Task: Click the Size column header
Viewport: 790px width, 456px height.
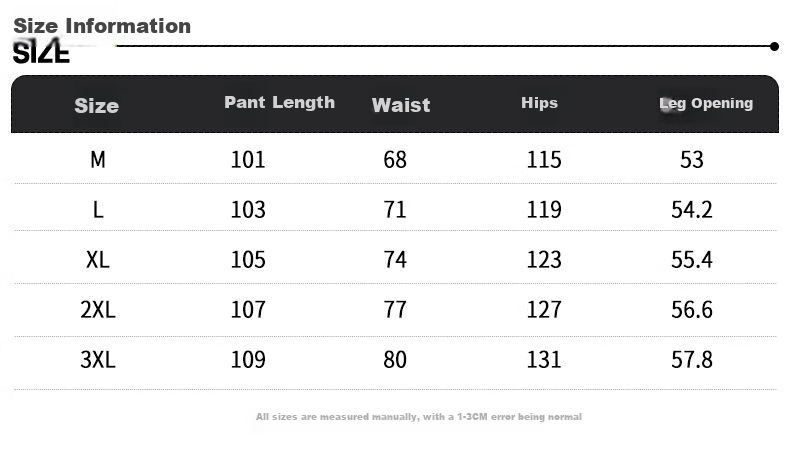Action: click(96, 106)
